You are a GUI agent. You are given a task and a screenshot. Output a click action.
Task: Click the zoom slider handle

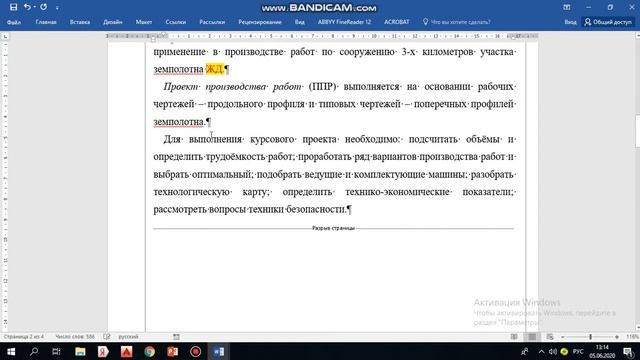590,337
